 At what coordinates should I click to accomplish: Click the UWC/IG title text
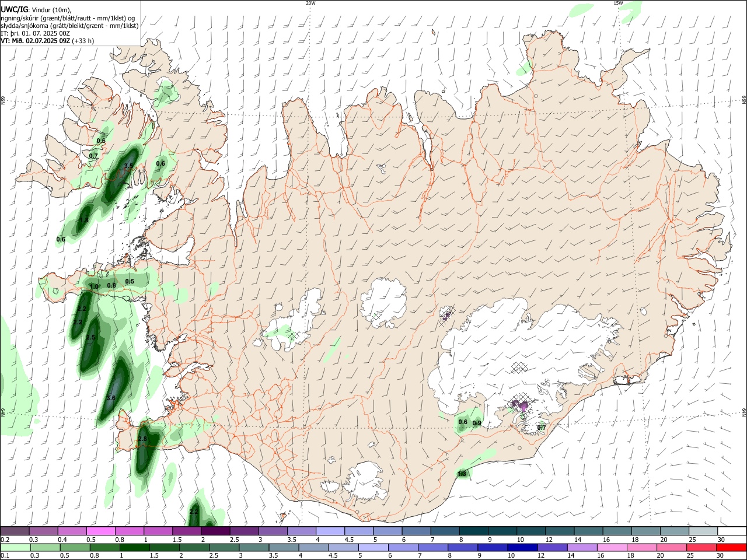pos(14,9)
